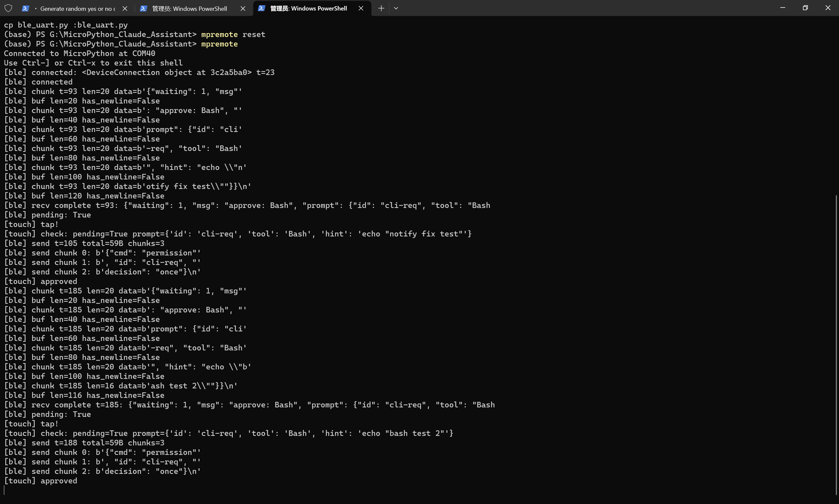Viewport: 839px width, 504px height.
Task: Restore down the terminal window
Action: pos(805,8)
